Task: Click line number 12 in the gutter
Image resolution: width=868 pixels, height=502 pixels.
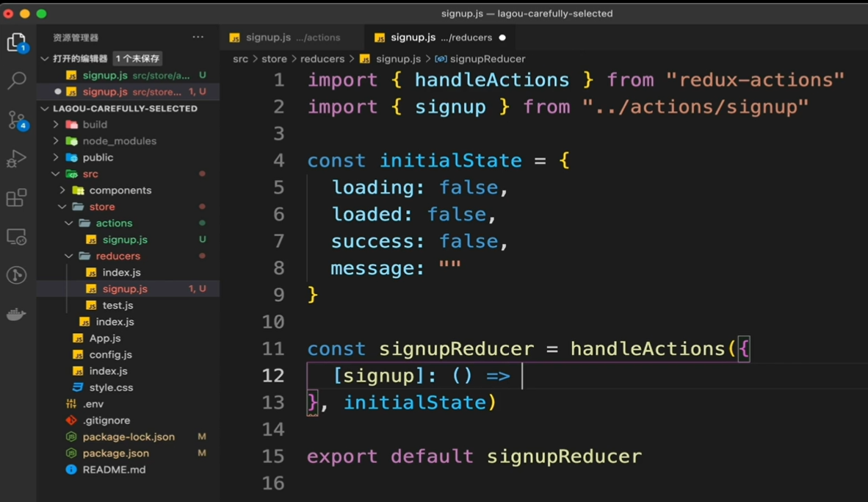Action: pos(273,376)
